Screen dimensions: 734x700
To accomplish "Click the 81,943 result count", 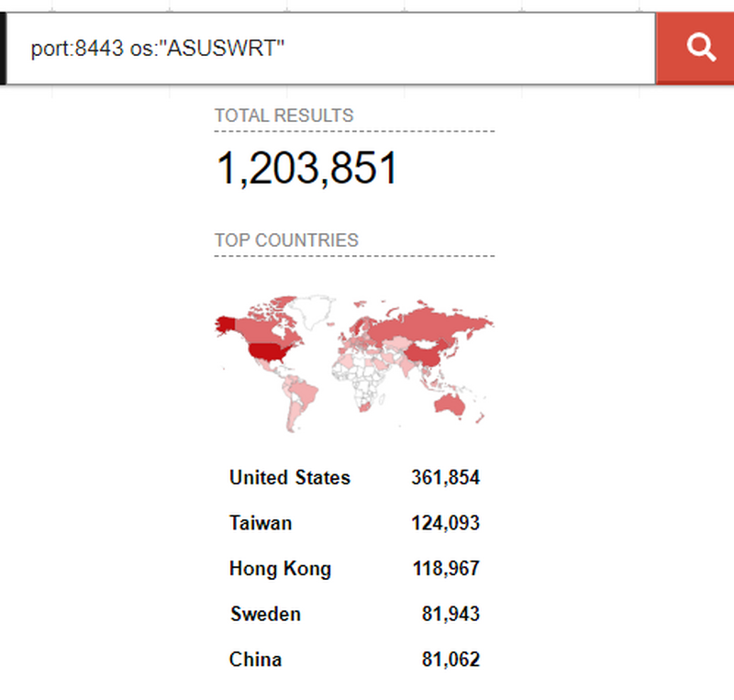I will [450, 614].
